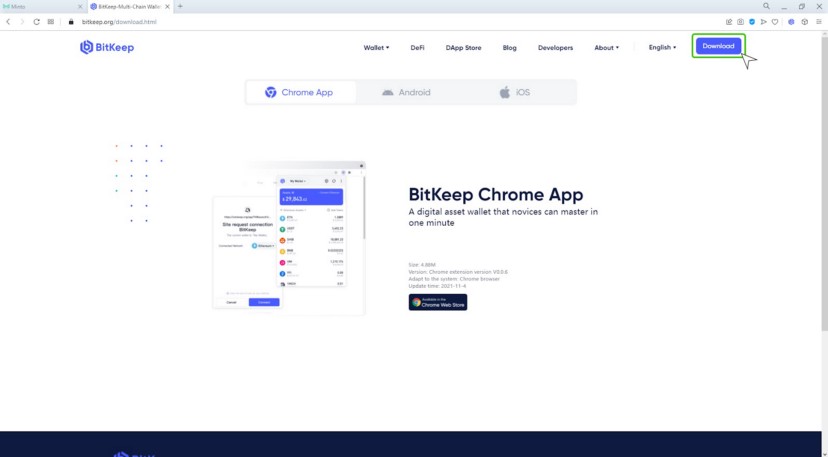
Task: Open the extensions cube icon
Action: 805,22
